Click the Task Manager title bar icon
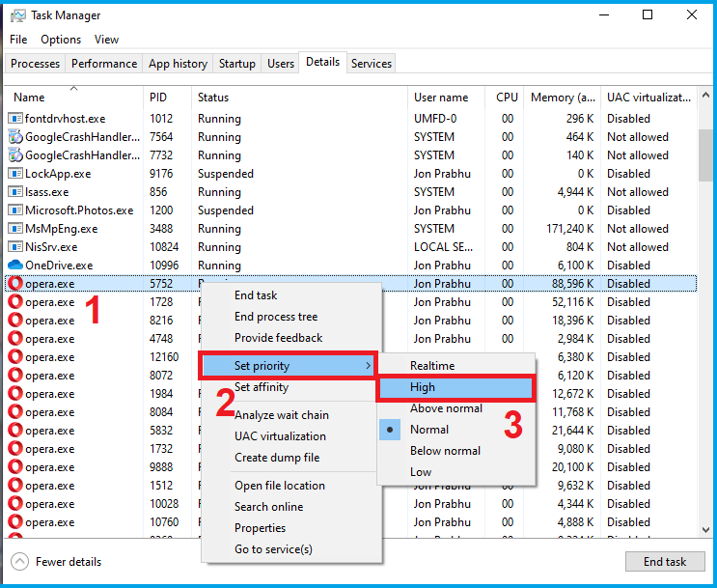Image resolution: width=717 pixels, height=588 pixels. click(x=17, y=15)
